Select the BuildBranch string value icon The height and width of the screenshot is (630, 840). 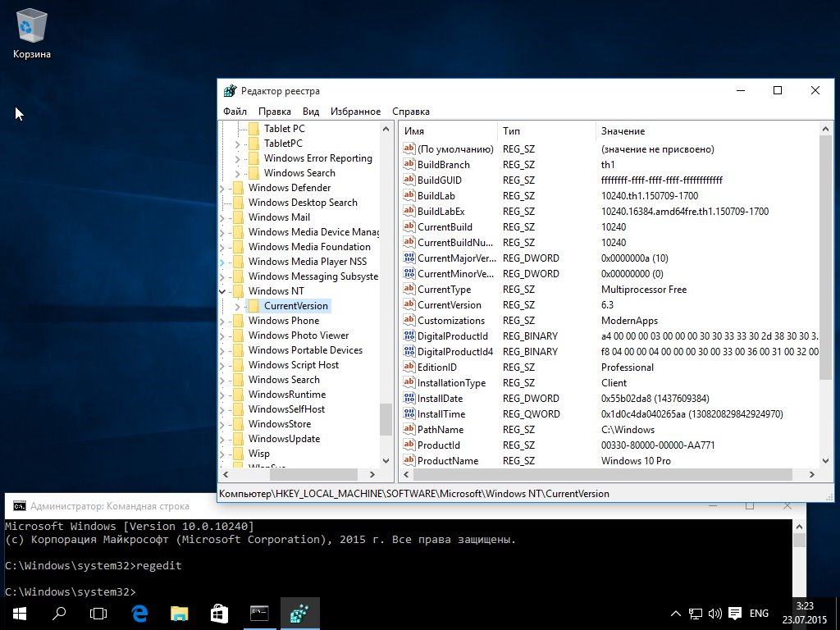click(x=409, y=164)
